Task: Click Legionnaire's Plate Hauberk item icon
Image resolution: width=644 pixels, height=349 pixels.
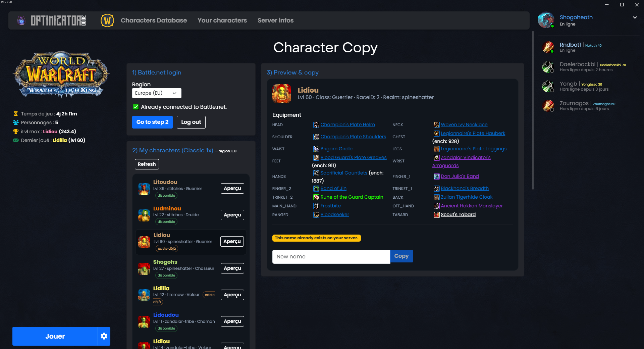Action: (436, 134)
